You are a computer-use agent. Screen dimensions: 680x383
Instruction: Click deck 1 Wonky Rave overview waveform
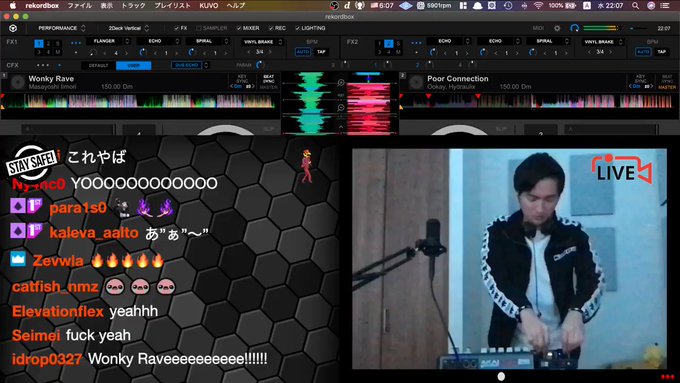click(139, 101)
